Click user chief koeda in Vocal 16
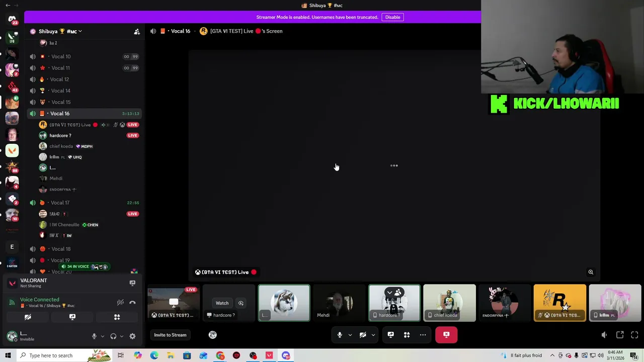 click(89, 146)
